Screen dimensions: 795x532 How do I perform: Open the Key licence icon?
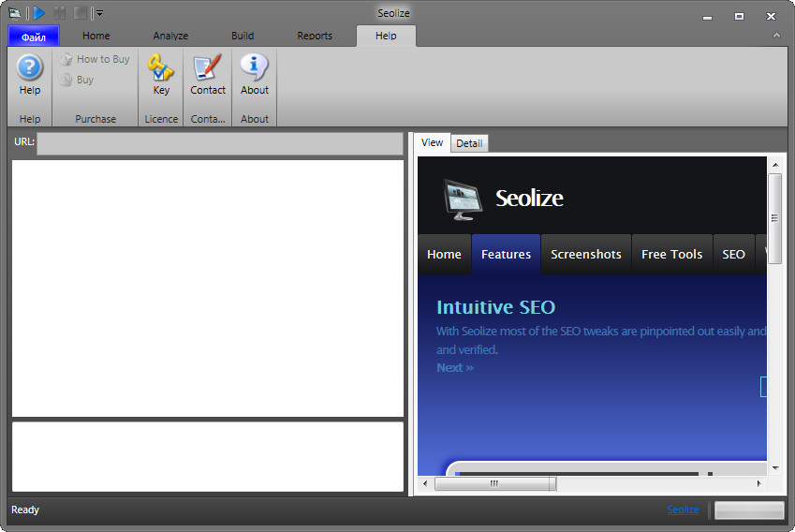pyautogui.click(x=161, y=68)
